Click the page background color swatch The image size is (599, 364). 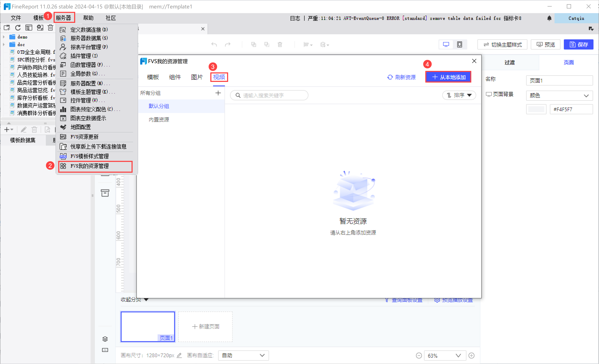coord(536,109)
